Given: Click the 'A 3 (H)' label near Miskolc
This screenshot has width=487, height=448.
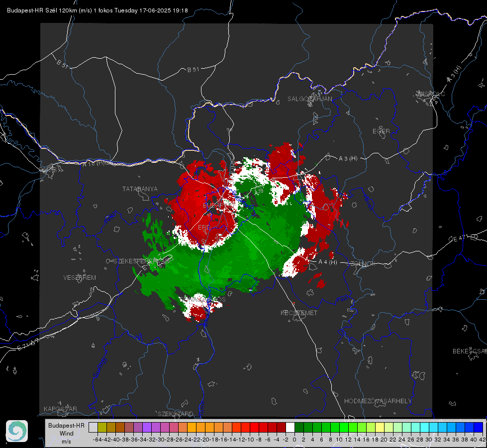Looking at the screenshot, I should (454, 74).
